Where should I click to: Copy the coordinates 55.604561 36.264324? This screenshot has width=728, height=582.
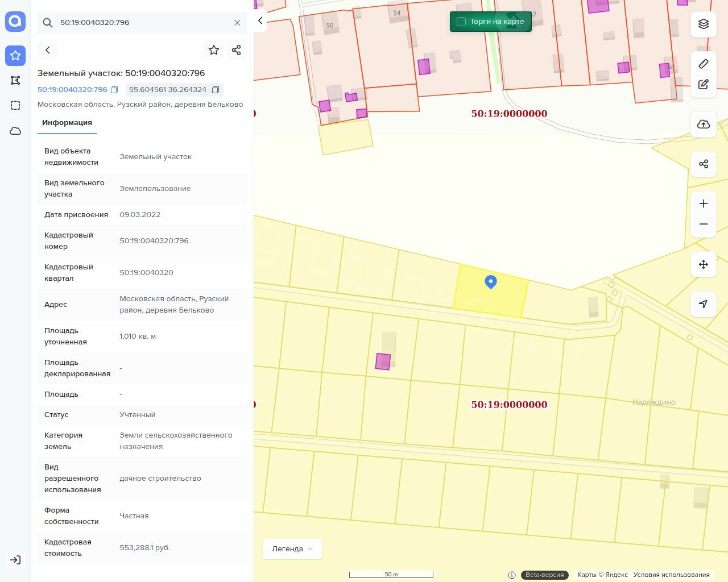click(216, 90)
